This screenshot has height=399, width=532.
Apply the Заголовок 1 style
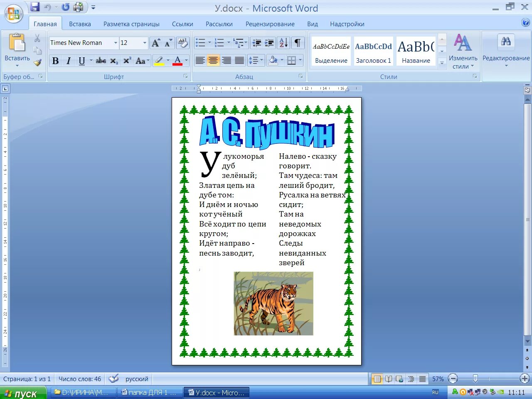click(373, 51)
